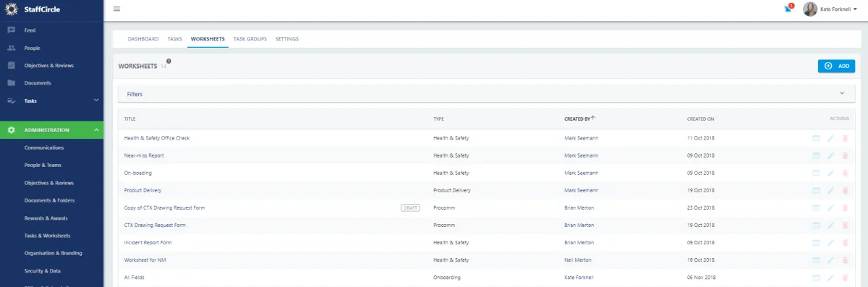Screen dimensions: 868x287
Task: View Near-miss Report worksheet icon
Action: pos(816,155)
